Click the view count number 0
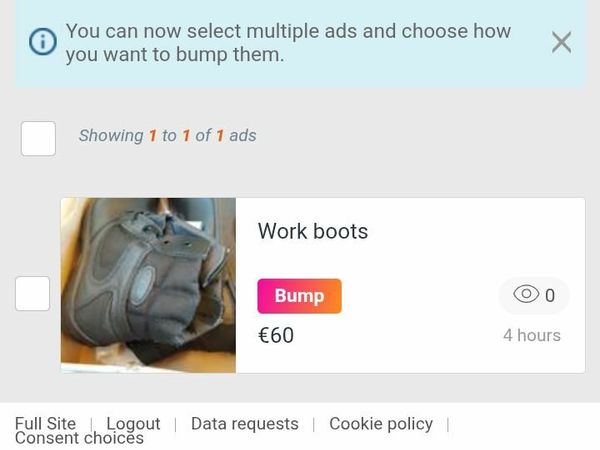Screen dimensions: 600x450 point(551,295)
